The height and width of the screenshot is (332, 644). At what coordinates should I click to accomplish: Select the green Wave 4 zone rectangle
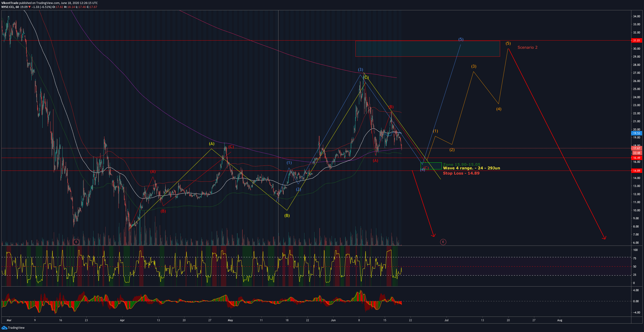point(431,166)
